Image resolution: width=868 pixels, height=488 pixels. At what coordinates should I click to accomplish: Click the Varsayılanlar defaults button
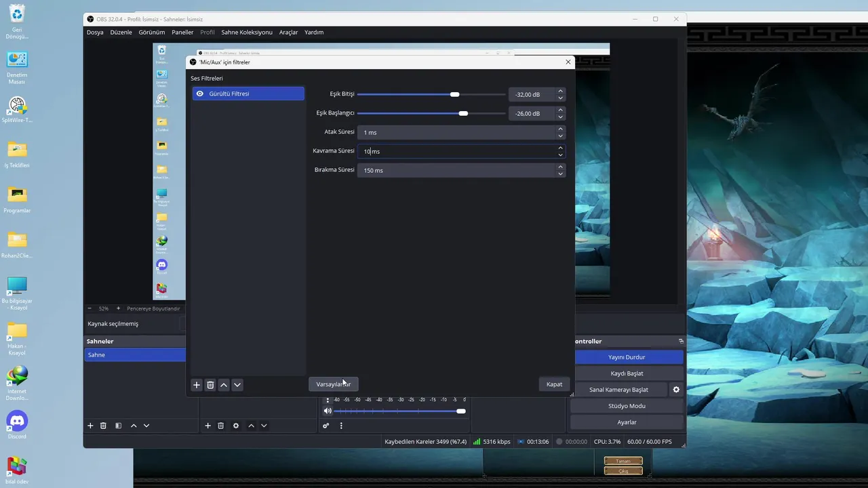click(333, 384)
